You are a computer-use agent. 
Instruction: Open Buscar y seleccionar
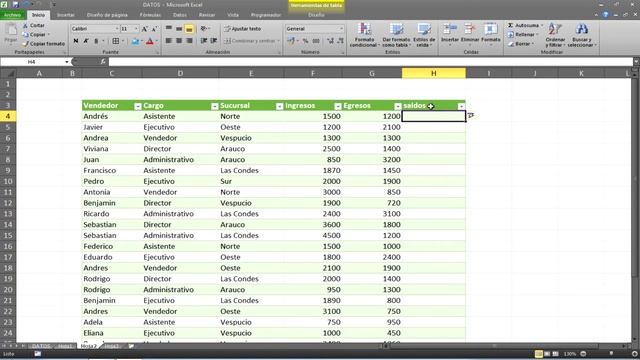pyautogui.click(x=582, y=35)
